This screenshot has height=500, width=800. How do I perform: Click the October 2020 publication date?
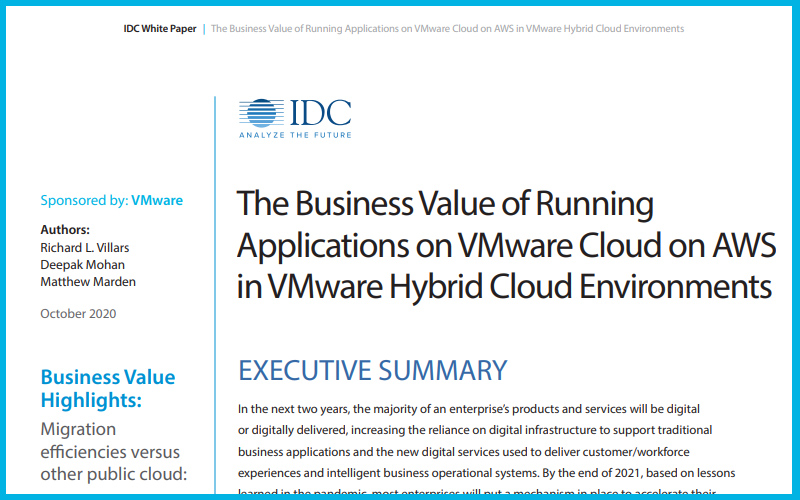pyautogui.click(x=78, y=313)
